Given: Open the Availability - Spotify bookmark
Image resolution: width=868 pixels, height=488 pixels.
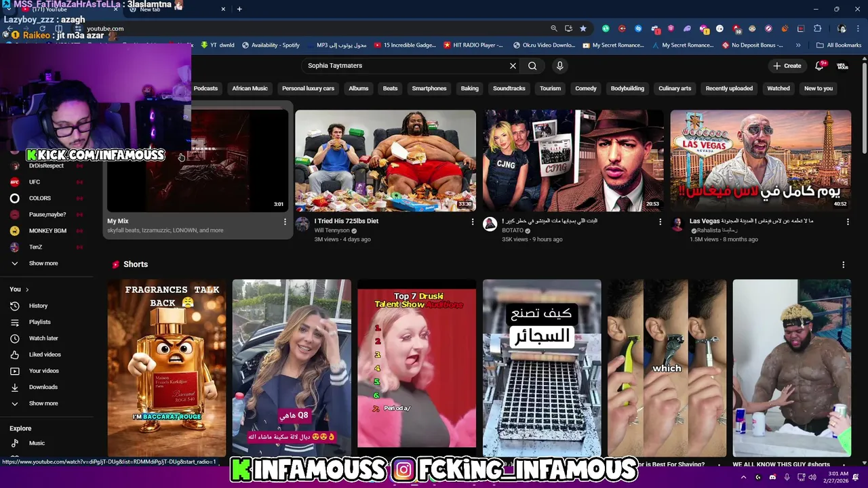Looking at the screenshot, I should click(x=271, y=45).
